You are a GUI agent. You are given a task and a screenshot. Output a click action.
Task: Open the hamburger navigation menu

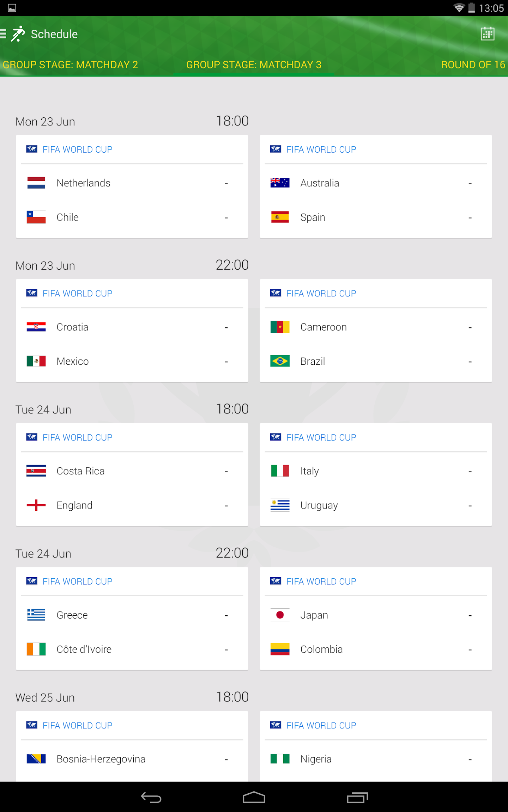4,34
